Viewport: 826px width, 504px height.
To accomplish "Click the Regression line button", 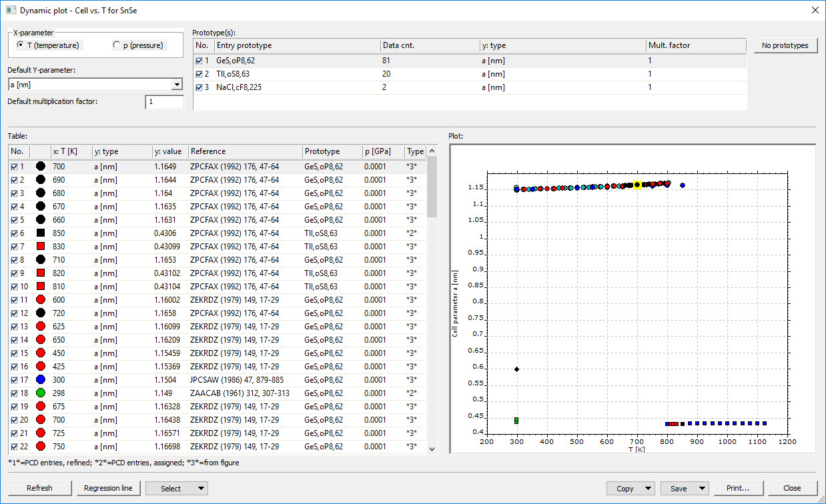I will pos(108,488).
